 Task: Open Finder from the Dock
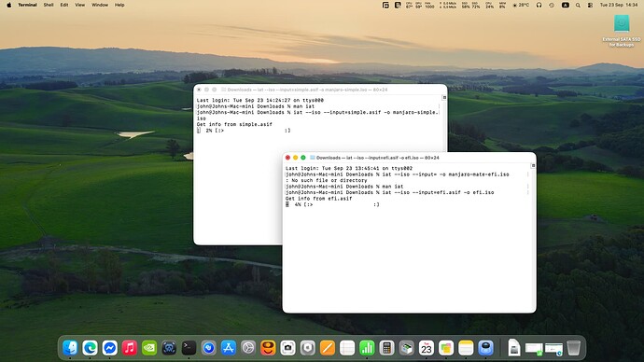[x=70, y=348]
